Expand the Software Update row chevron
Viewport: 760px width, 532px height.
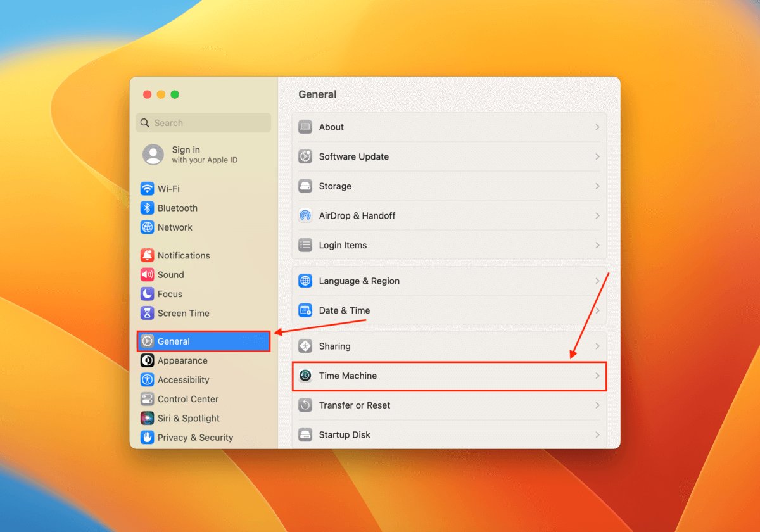point(597,156)
